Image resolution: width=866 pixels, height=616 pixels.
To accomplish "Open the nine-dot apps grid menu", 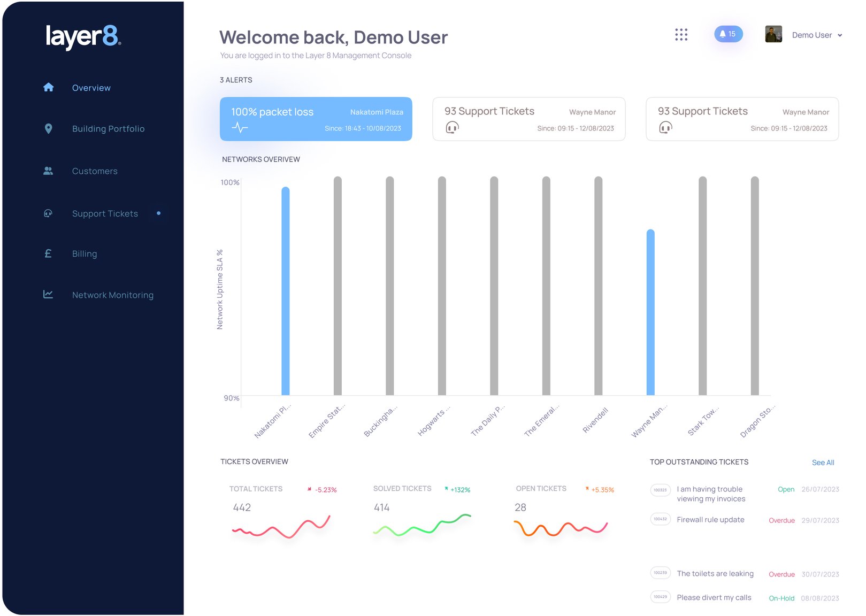I will [681, 35].
